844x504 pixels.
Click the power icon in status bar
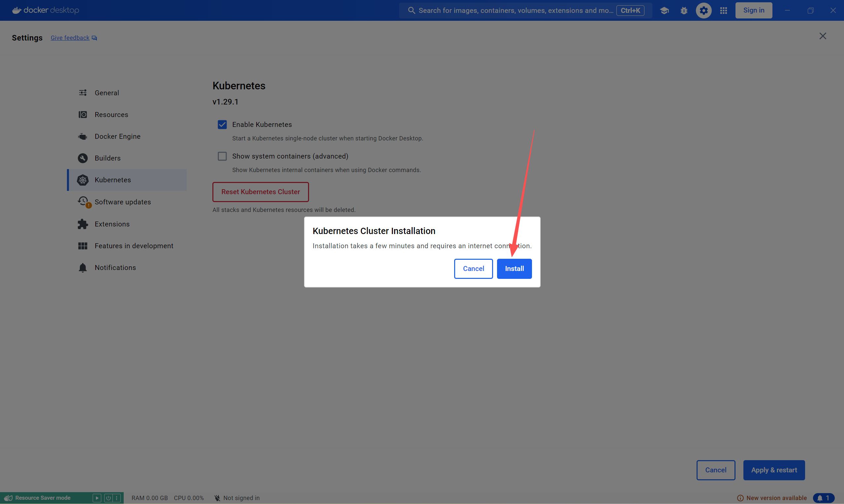point(109,498)
